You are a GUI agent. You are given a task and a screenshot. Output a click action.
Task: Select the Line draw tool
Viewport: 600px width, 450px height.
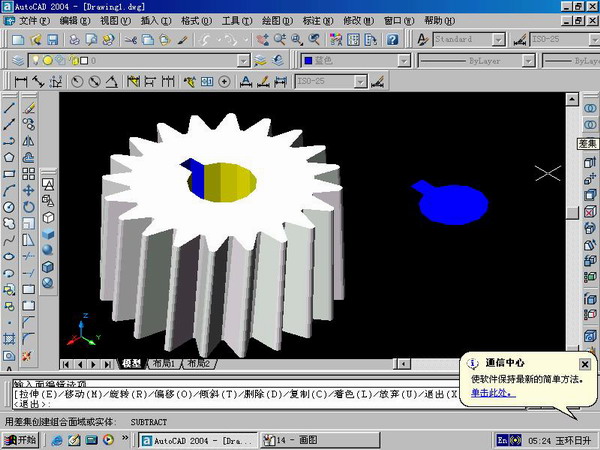point(9,108)
